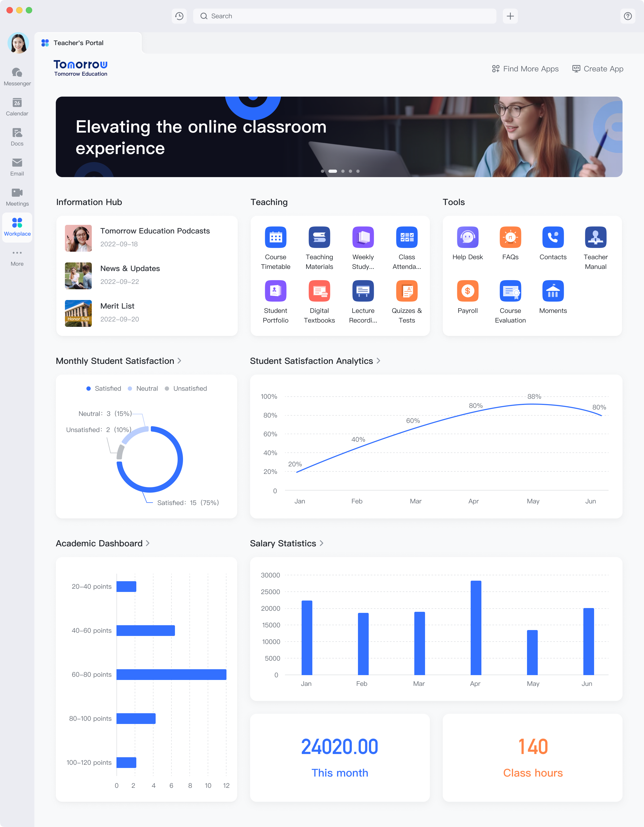Expand the Academic Dashboard section
This screenshot has height=827, width=644.
click(103, 543)
